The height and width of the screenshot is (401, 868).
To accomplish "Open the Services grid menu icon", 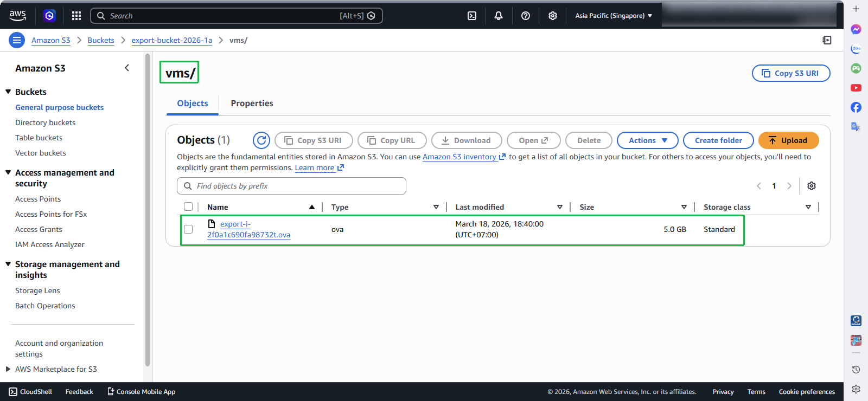I will point(76,16).
